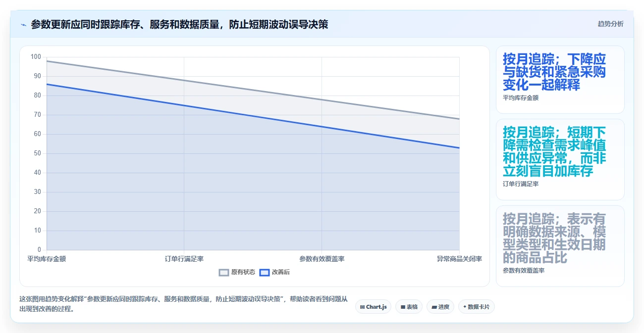Image resolution: width=644 pixels, height=333 pixels.
Task: Click the y-axis value 50
Action: click(38, 153)
